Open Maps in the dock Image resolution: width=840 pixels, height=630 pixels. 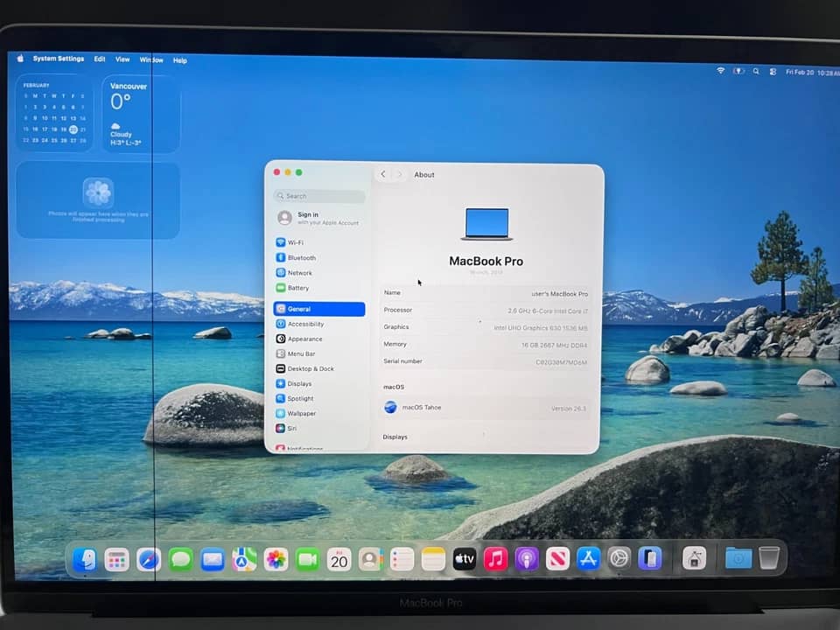[244, 560]
